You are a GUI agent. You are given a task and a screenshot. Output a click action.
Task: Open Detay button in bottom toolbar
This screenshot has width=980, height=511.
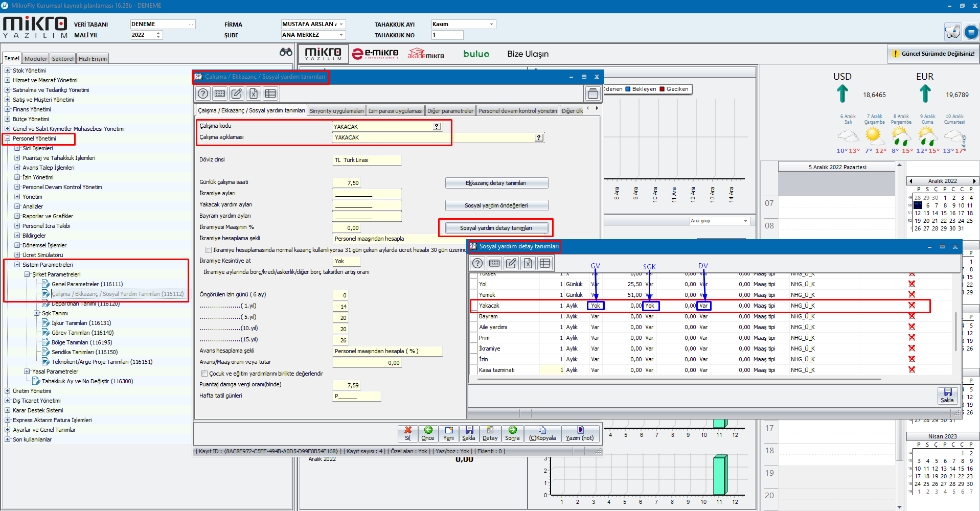tap(490, 433)
